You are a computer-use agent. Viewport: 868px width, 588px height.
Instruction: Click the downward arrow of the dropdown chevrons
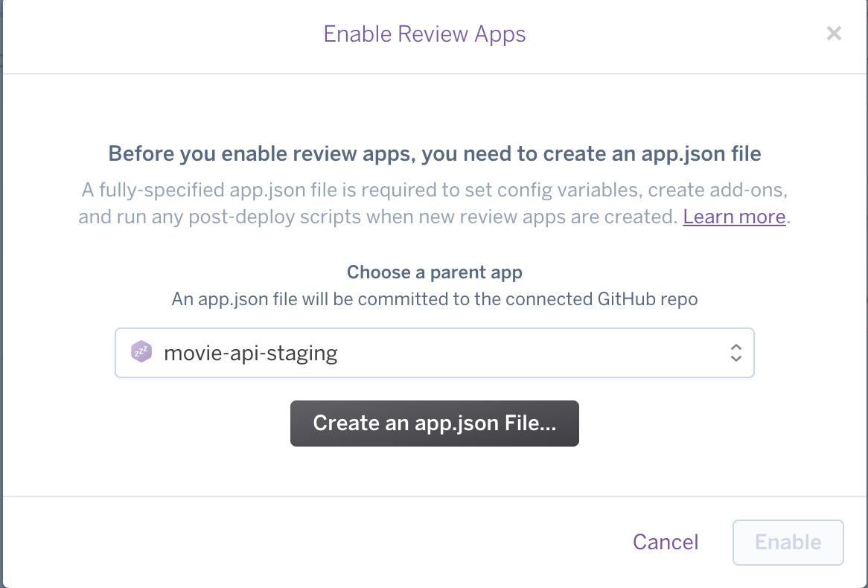tap(735, 359)
